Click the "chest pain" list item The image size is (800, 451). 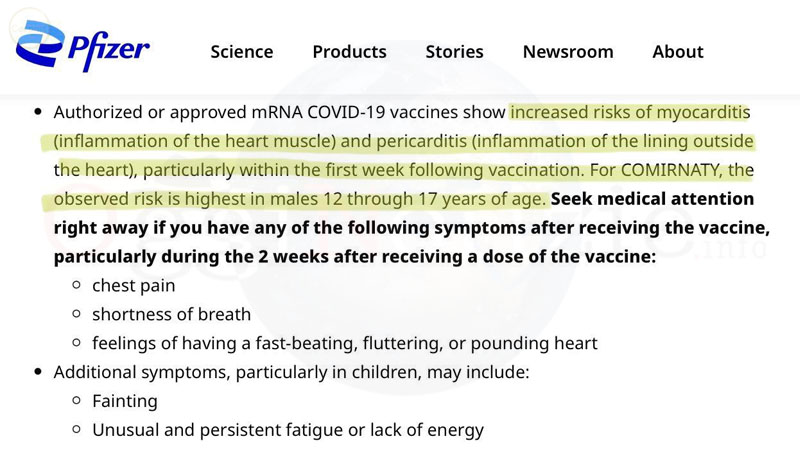click(x=133, y=286)
